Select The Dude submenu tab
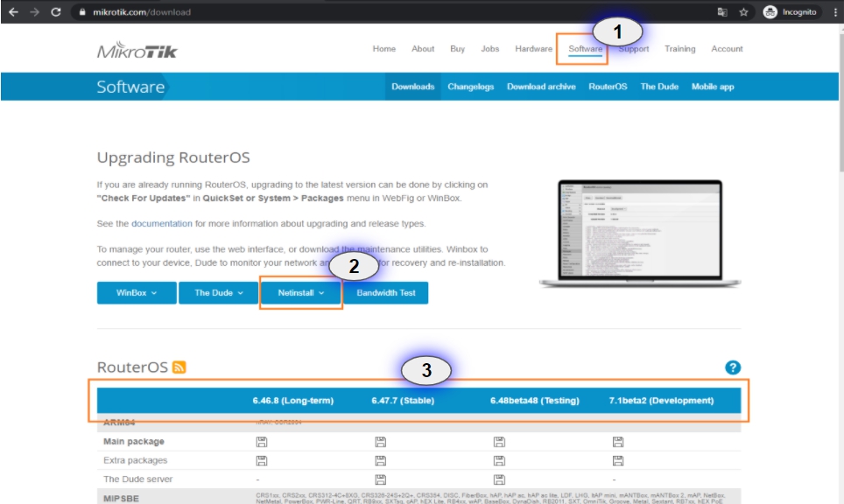 659,87
